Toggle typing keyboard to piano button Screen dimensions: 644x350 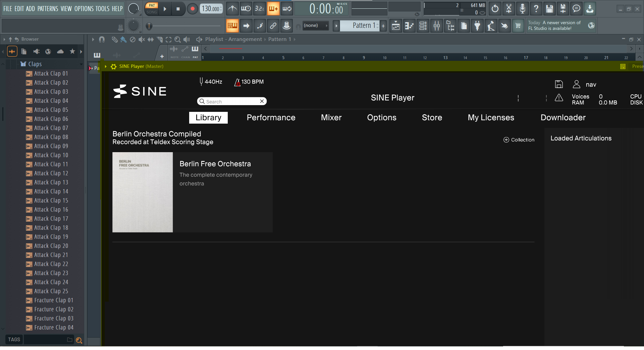pos(232,26)
